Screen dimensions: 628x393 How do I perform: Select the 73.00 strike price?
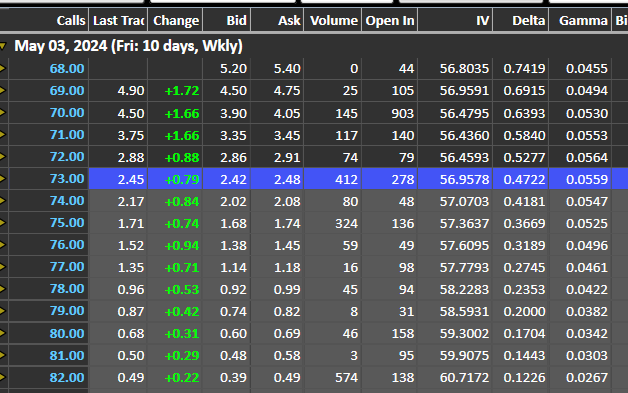(x=67, y=179)
